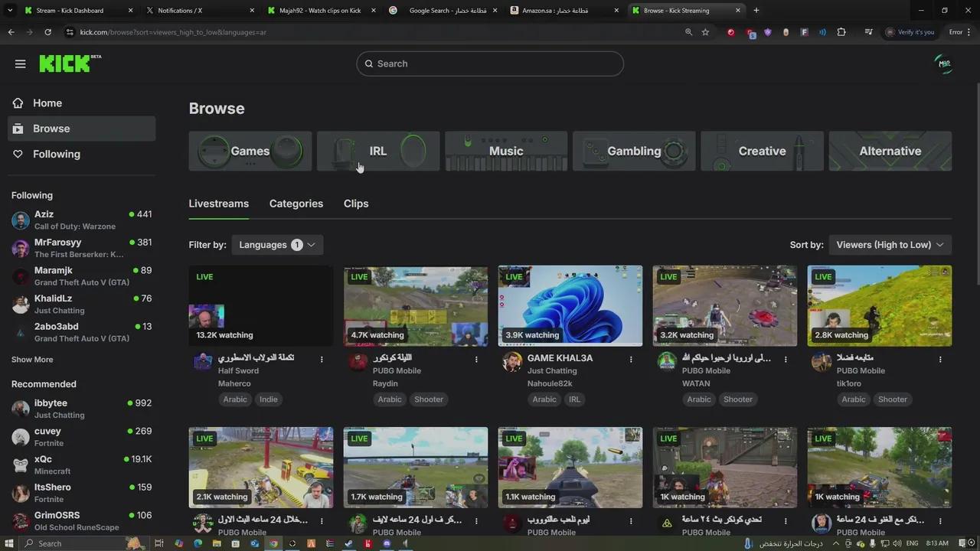The height and width of the screenshot is (551, 980).
Task: Select Browse in the sidebar
Action: pyautogui.click(x=82, y=129)
